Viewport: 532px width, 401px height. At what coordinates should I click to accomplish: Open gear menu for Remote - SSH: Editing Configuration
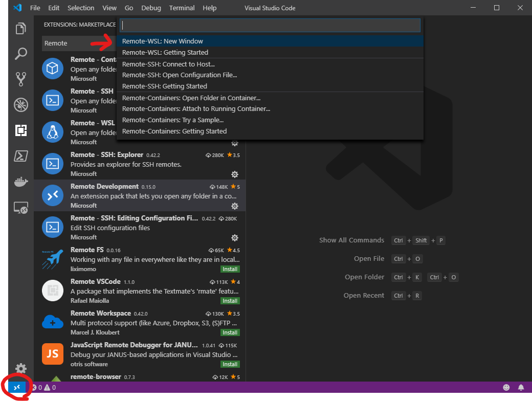click(x=235, y=238)
